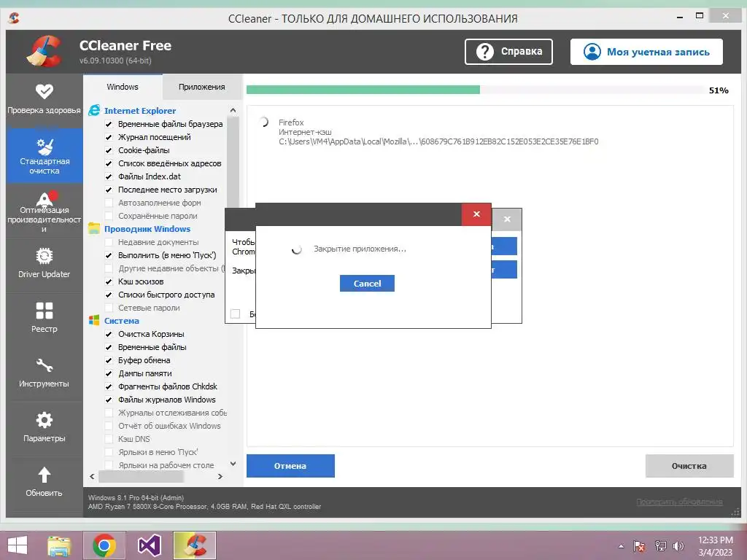Open File Explorer from taskbar
Screen dimensions: 747x560
(x=59, y=545)
